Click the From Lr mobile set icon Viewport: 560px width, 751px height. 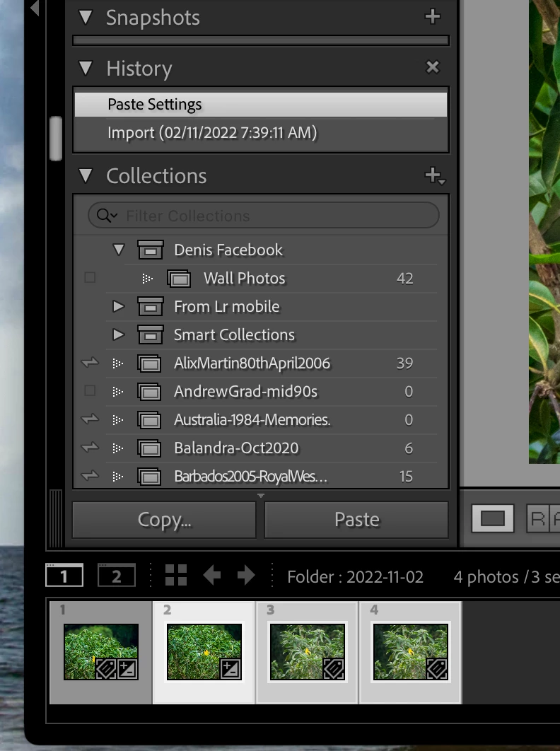(151, 306)
